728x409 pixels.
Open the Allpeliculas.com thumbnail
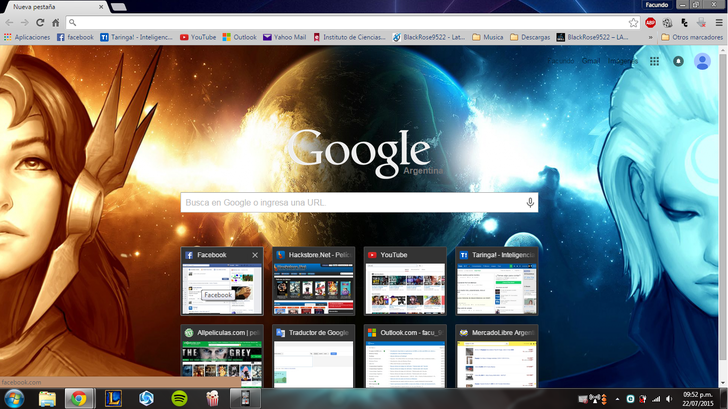pos(222,356)
